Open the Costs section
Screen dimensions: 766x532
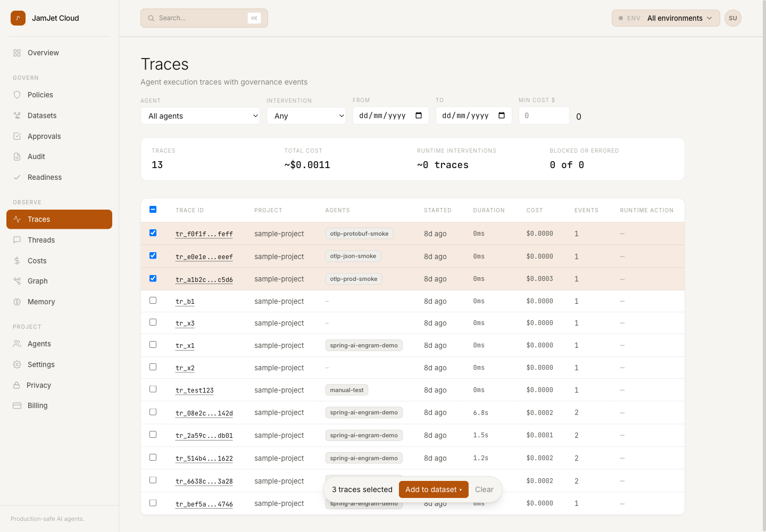point(59,261)
